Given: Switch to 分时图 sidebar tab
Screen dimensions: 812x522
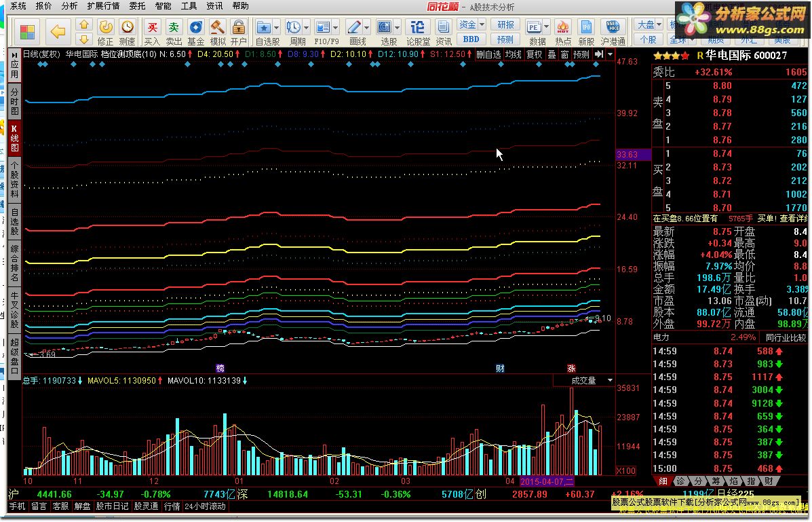Looking at the screenshot, I should point(14,101).
